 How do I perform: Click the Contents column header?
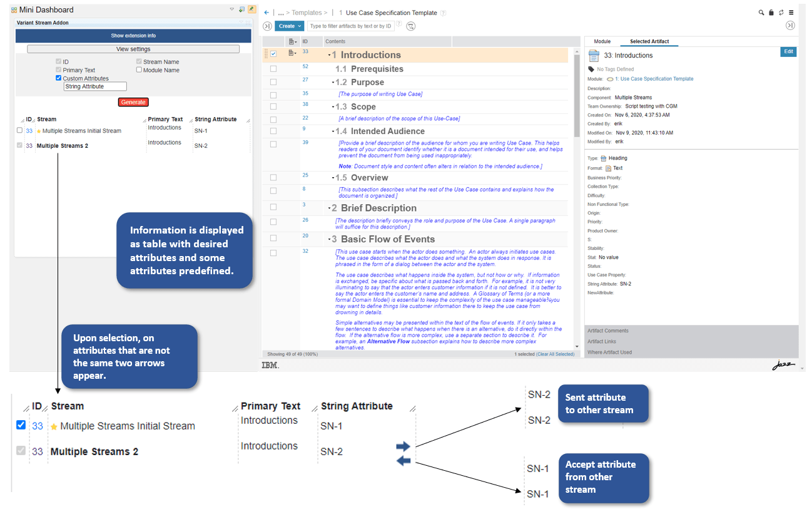(x=388, y=41)
